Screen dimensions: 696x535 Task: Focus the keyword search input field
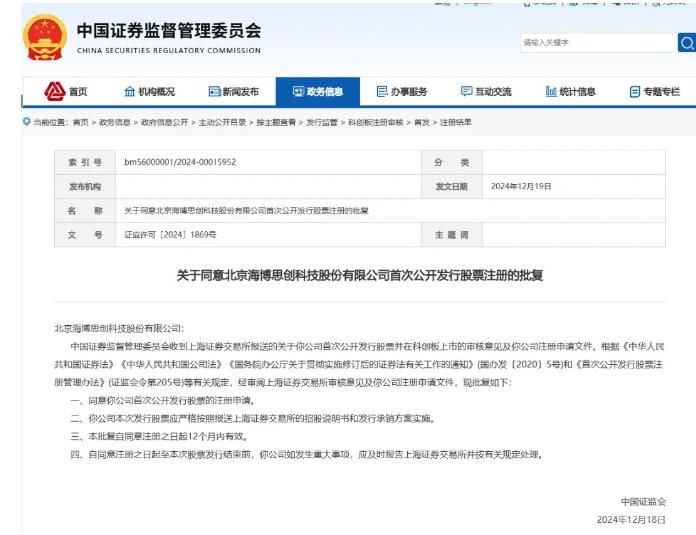pyautogui.click(x=599, y=43)
